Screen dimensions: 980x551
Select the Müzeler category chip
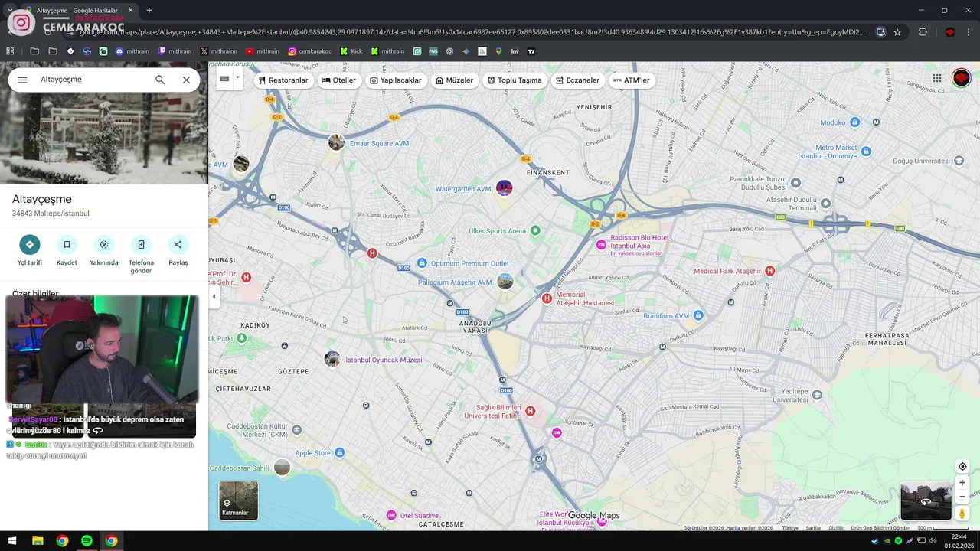(x=455, y=80)
